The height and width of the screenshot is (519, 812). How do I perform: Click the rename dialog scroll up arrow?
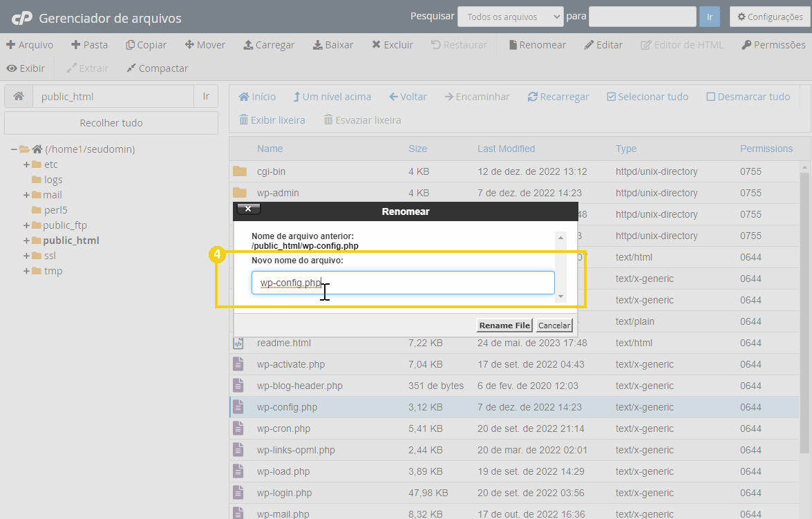(x=560, y=238)
